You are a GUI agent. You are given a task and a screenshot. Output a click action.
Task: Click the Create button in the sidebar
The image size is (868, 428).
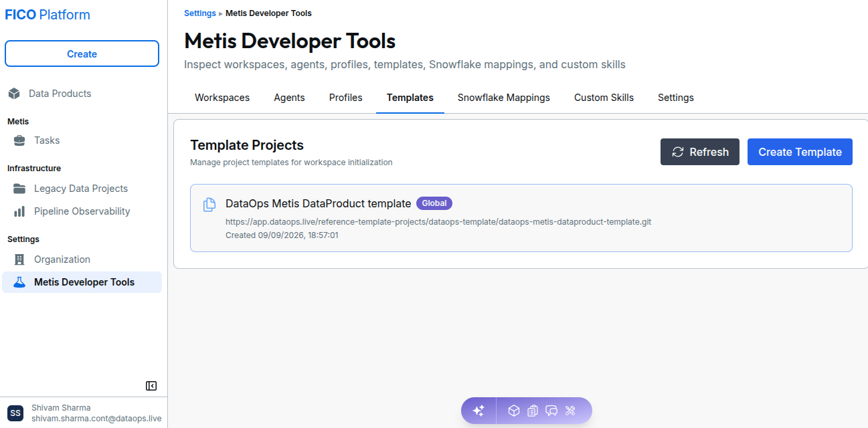click(x=82, y=54)
